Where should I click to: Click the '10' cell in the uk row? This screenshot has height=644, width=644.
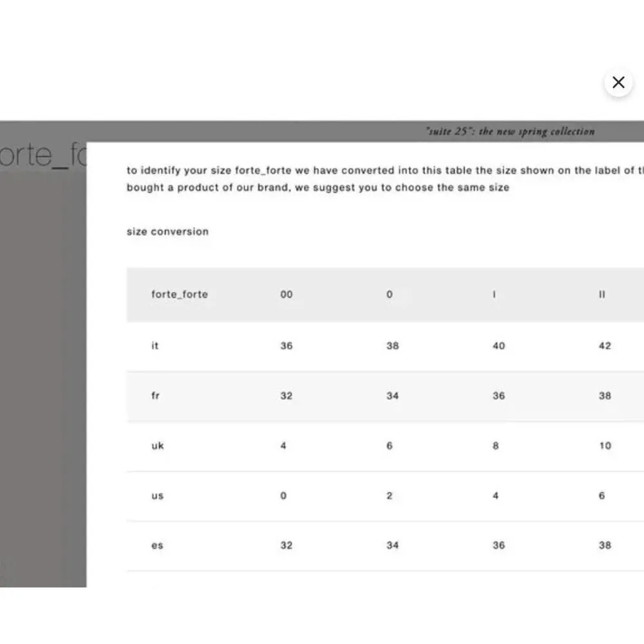point(605,446)
